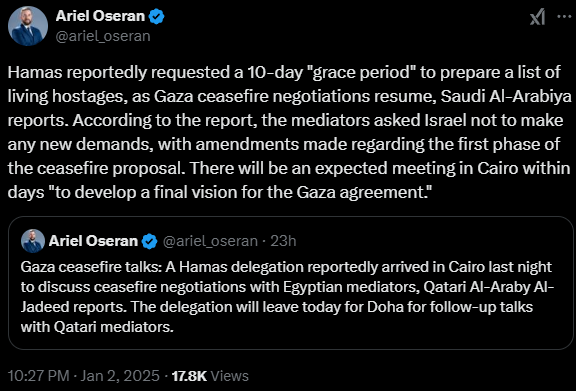576x391 pixels.
Task: Open the three-dot more options menu
Action: pos(564,17)
